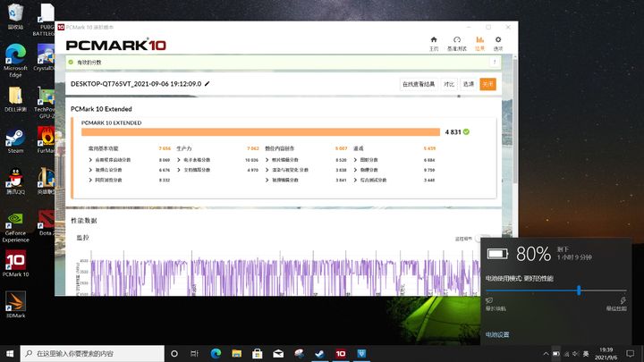The height and width of the screenshot is (362, 644).
Task: Open Microsoft Store taskbar icon
Action: [x=258, y=353]
